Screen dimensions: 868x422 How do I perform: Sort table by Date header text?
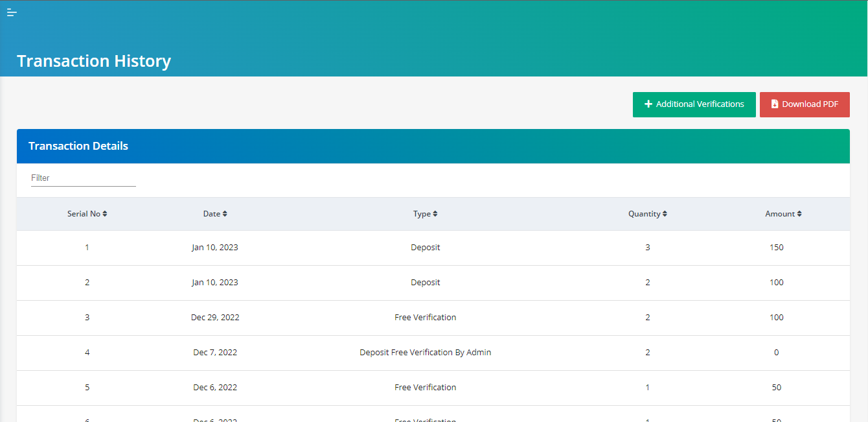[x=211, y=214]
